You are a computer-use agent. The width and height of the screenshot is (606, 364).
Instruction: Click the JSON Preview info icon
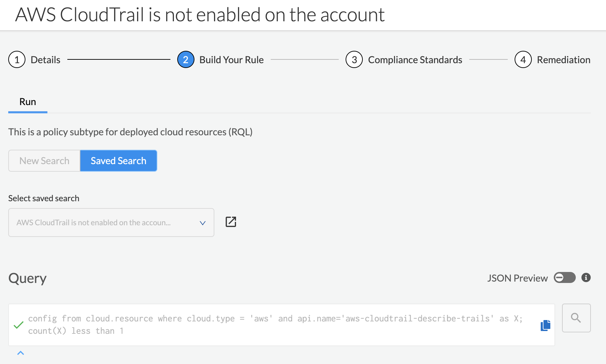[586, 277]
